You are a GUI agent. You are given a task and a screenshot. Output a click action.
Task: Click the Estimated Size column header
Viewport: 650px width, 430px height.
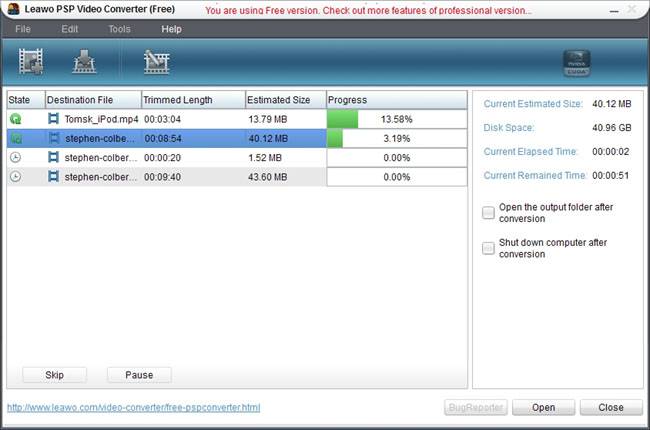pos(286,100)
